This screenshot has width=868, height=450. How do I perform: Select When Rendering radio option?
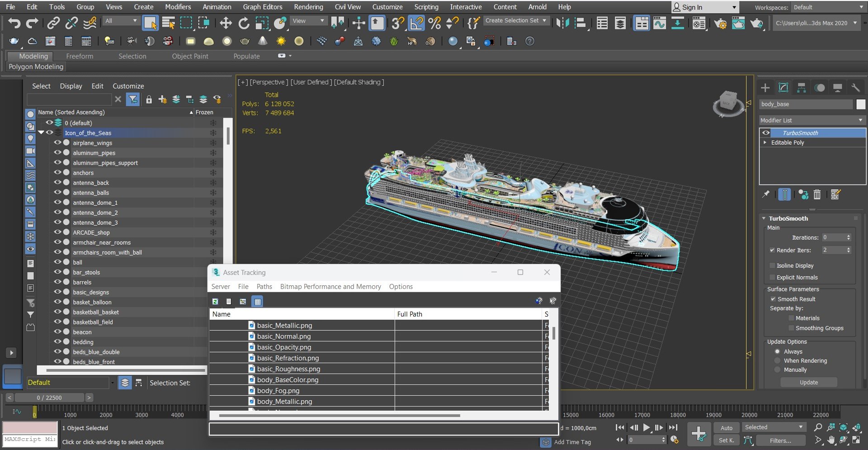point(778,360)
